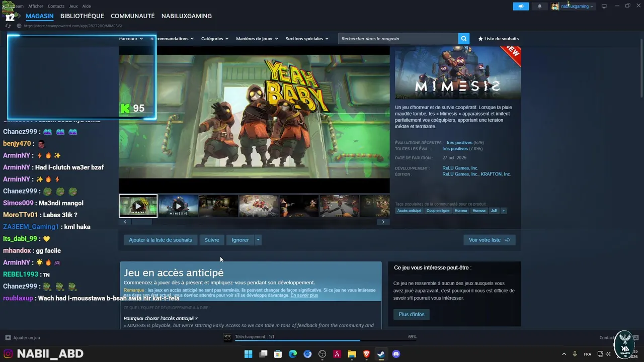Open File Explorer from the taskbar

pyautogui.click(x=352, y=354)
